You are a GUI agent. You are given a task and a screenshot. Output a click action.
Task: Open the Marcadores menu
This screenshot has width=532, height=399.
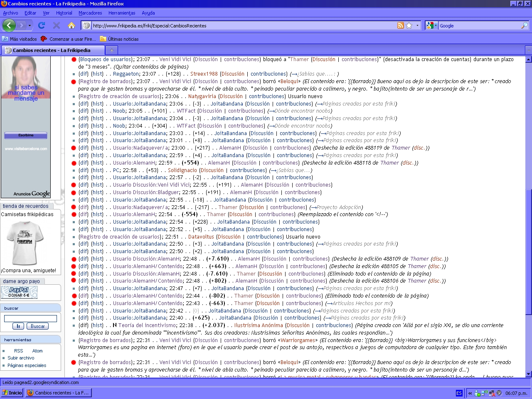point(90,13)
